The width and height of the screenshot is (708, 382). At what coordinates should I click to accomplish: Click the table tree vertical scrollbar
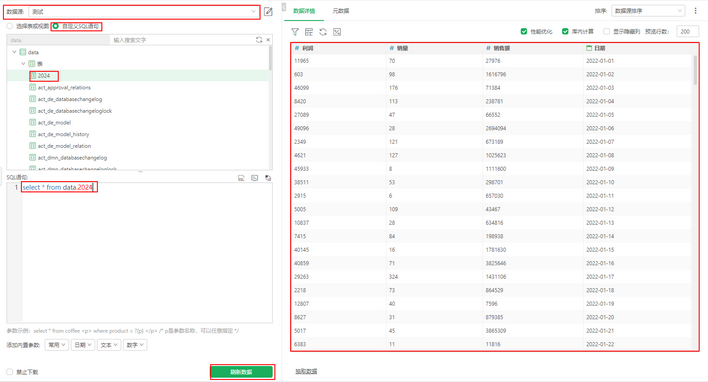(x=270, y=58)
